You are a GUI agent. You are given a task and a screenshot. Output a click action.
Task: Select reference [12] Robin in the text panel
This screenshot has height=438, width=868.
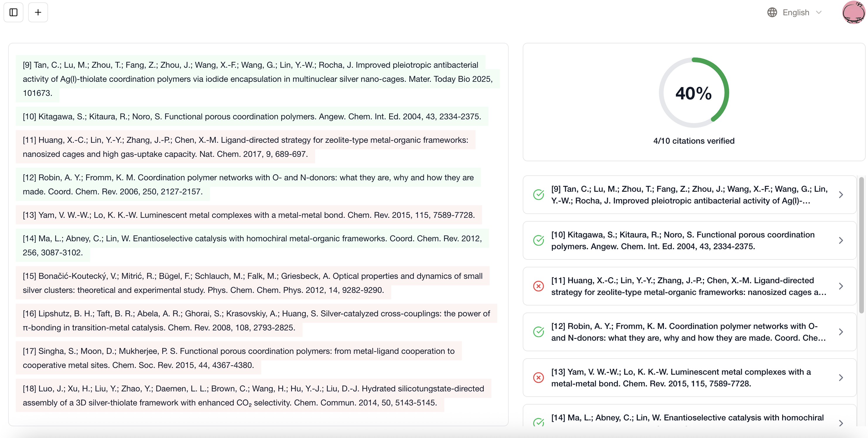[248, 184]
